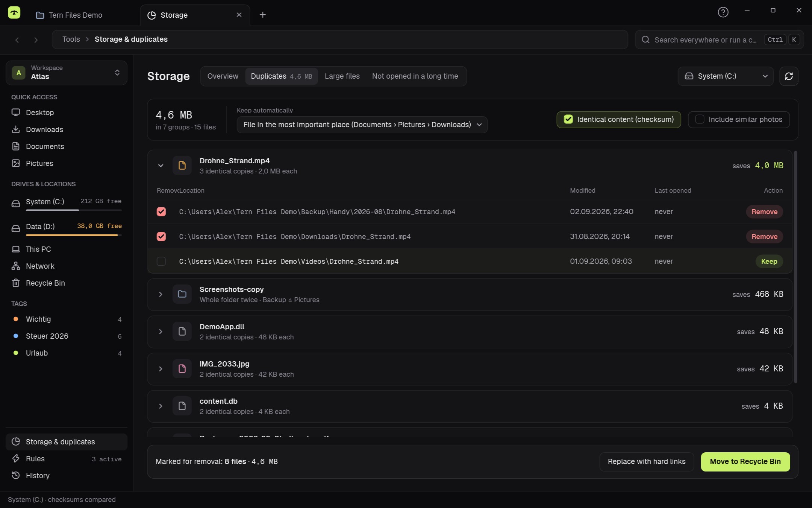Image resolution: width=812 pixels, height=508 pixels.
Task: Expand the IMG_2033.jpg group
Action: 161,369
